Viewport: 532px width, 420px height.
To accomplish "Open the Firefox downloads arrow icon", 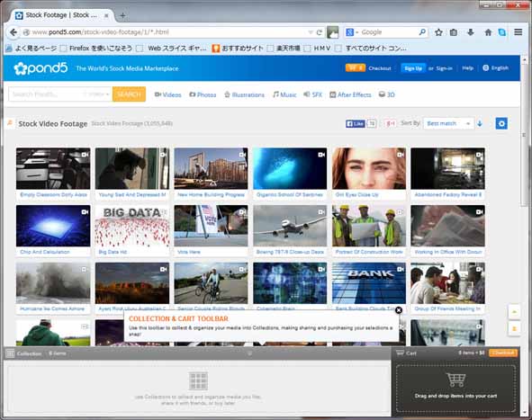I will click(470, 32).
